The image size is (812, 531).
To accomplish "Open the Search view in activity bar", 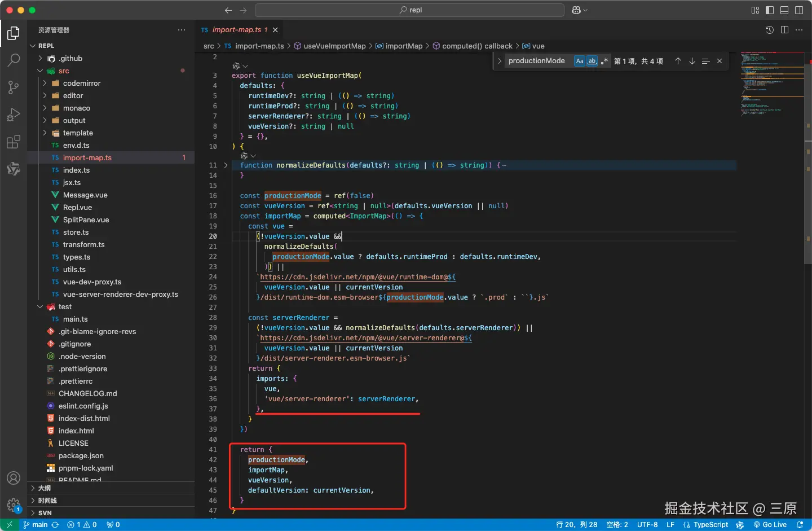I will click(x=14, y=60).
